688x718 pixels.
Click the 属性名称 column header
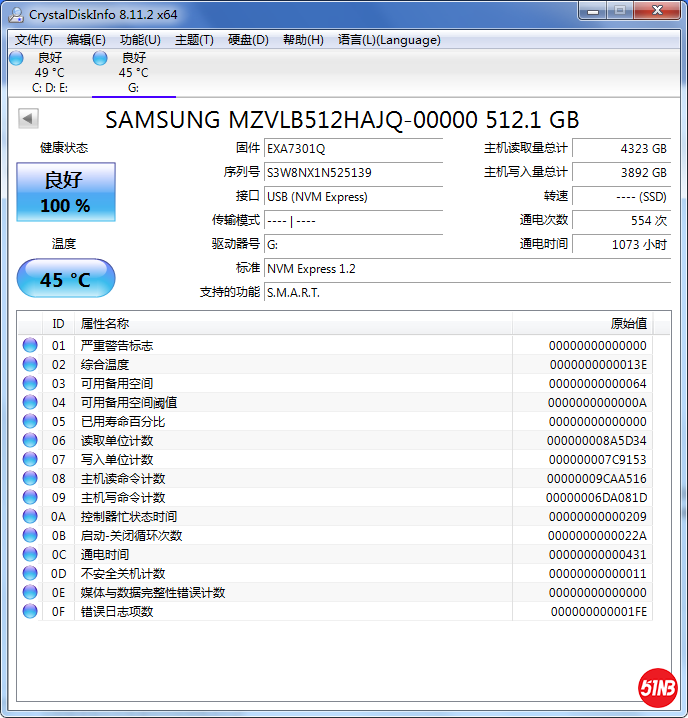coord(105,323)
